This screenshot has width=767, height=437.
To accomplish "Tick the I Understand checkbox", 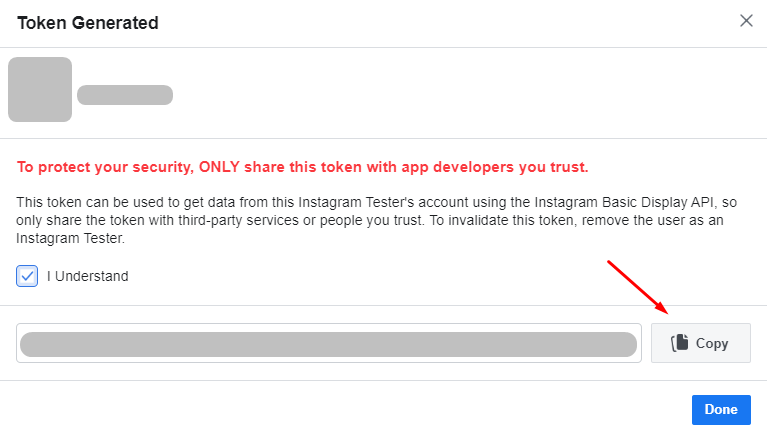I will [x=28, y=276].
